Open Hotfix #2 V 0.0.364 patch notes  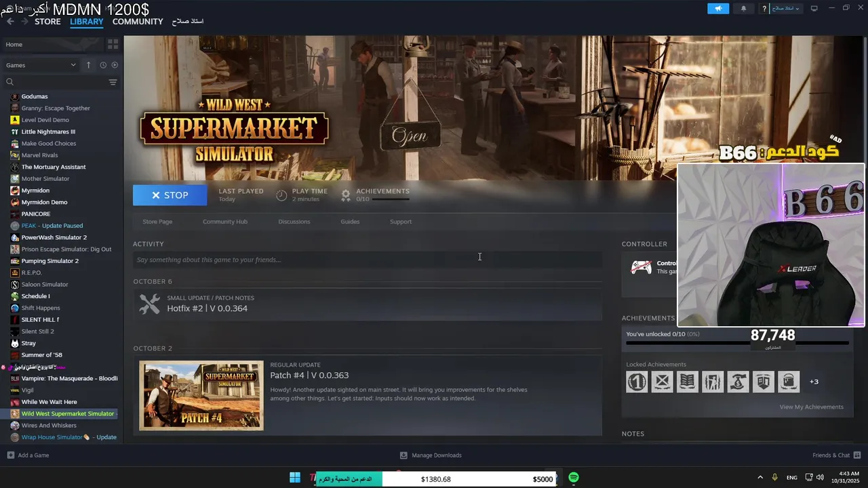(x=207, y=308)
